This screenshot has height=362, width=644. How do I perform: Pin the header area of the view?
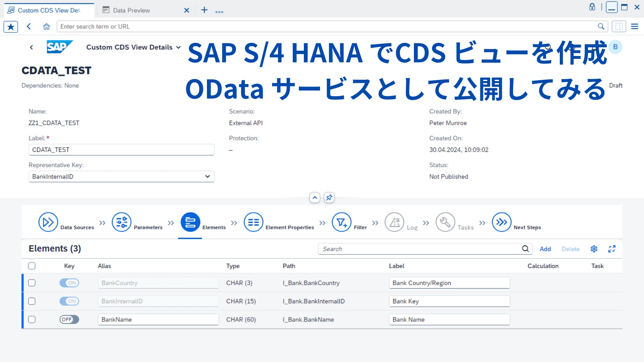[329, 197]
